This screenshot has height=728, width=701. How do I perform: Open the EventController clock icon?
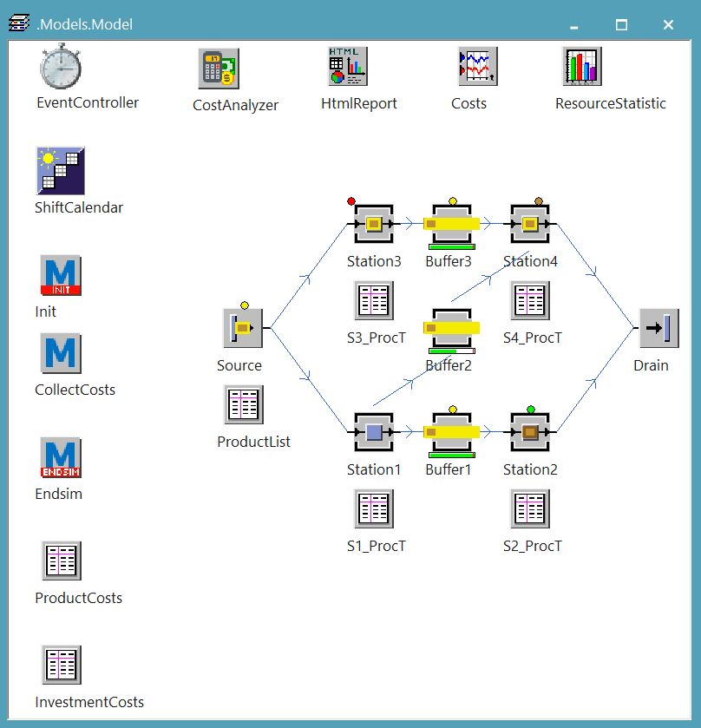point(61,67)
